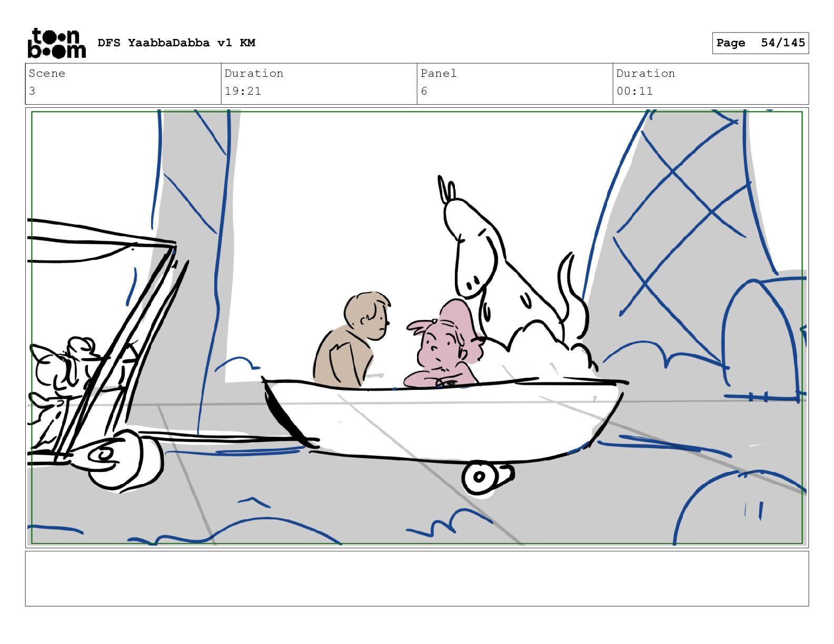Select the title 'DFS YaabbaDabba v1 KM'

tap(176, 43)
